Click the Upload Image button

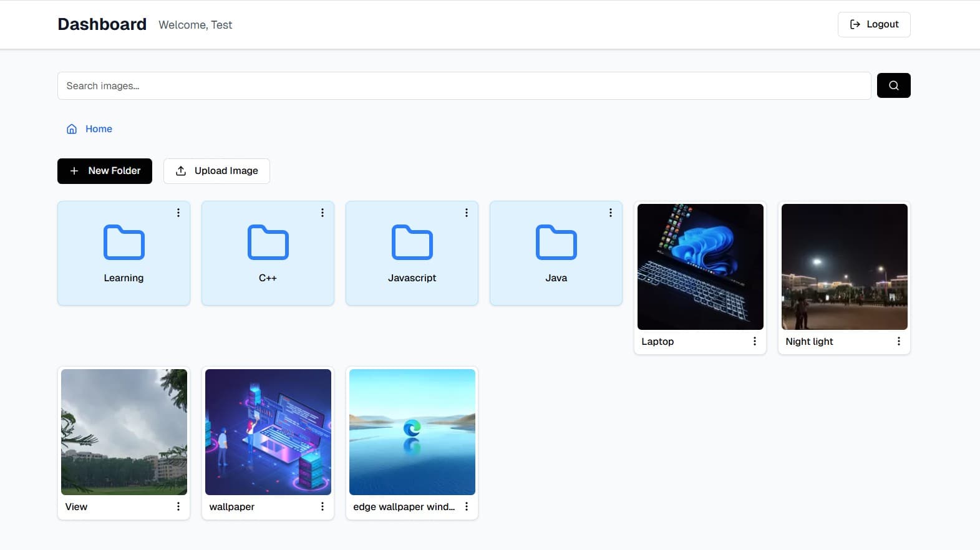(216, 171)
